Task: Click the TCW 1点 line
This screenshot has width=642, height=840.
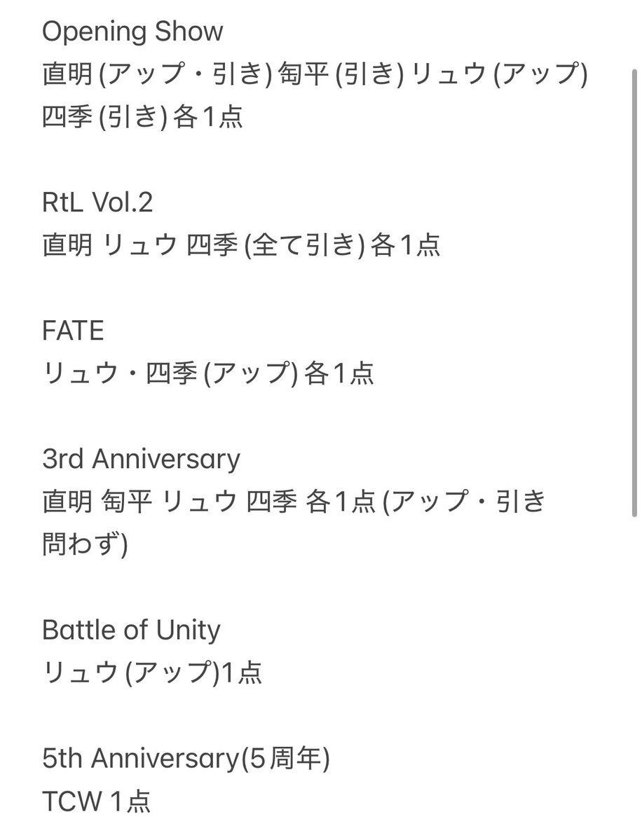Action: coord(97,802)
